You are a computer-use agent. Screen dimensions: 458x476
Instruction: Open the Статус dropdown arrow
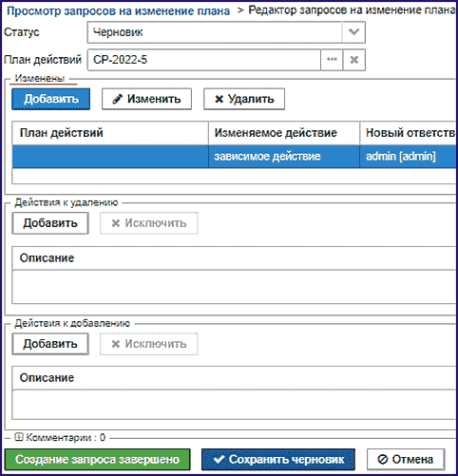tap(353, 32)
